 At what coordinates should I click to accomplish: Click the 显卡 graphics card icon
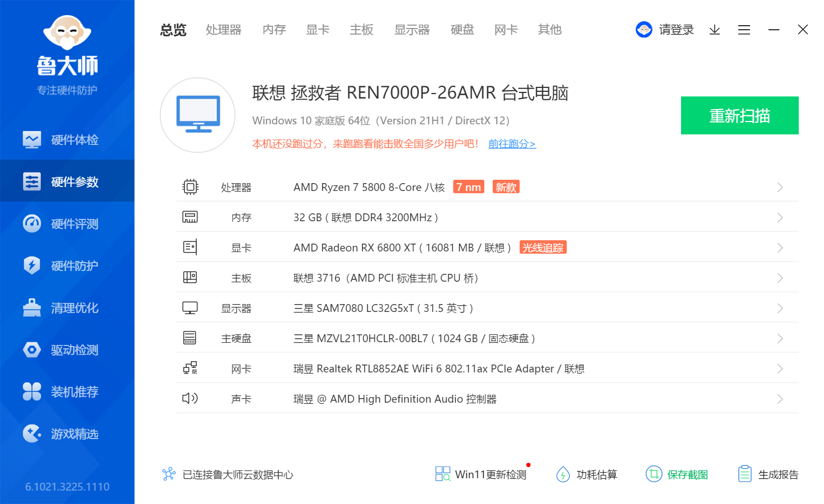(190, 247)
